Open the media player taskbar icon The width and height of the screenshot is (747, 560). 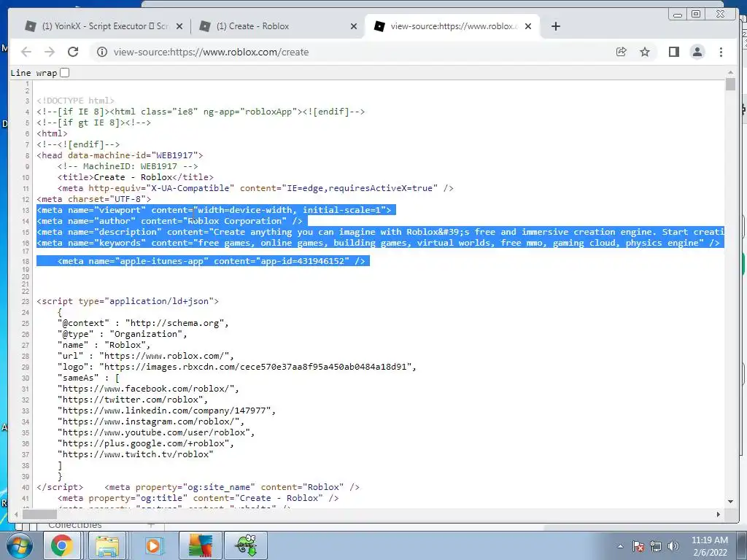(153, 545)
